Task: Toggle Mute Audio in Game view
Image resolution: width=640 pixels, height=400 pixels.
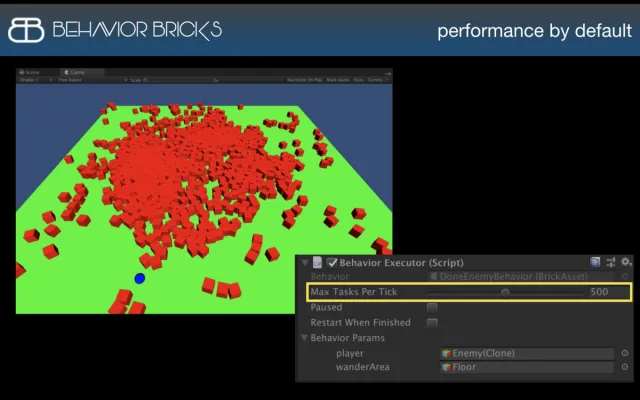Action: click(x=338, y=80)
